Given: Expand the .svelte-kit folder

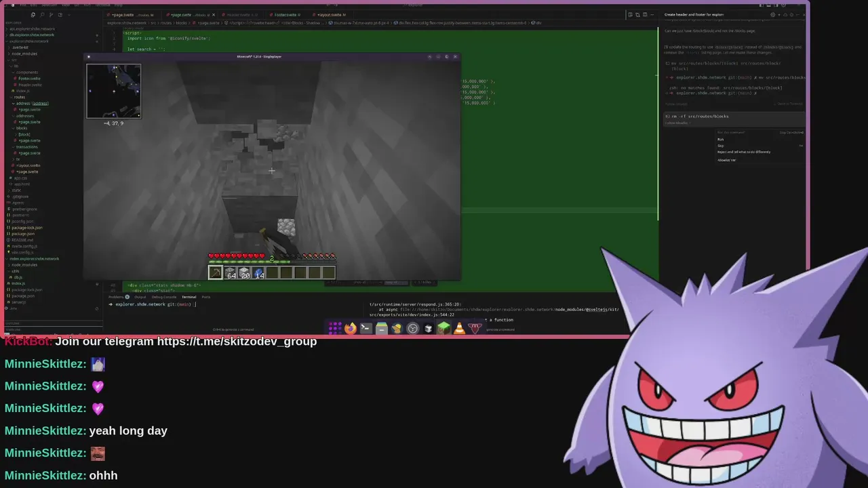Looking at the screenshot, I should click(x=20, y=47).
